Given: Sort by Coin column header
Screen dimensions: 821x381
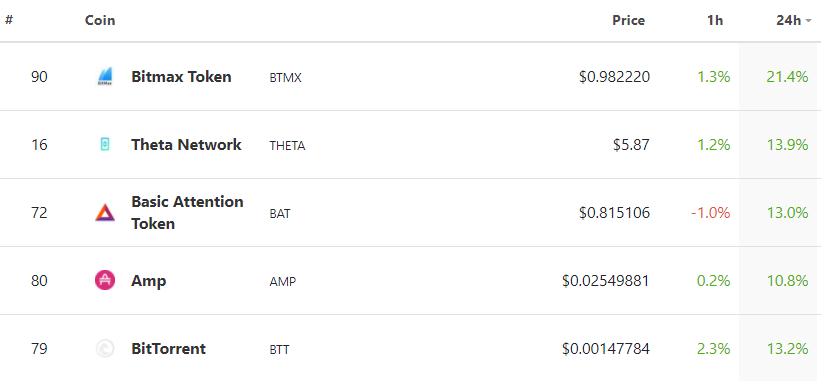Looking at the screenshot, I should (x=100, y=20).
